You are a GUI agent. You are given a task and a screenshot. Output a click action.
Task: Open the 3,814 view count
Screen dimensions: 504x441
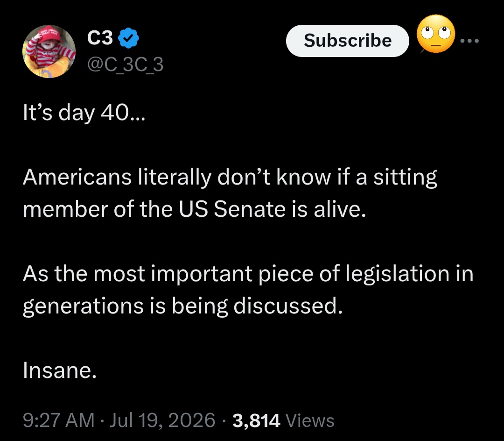click(x=256, y=420)
